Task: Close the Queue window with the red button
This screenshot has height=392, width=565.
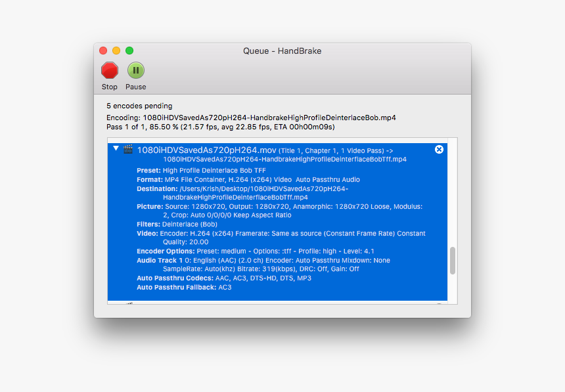Action: [103, 51]
